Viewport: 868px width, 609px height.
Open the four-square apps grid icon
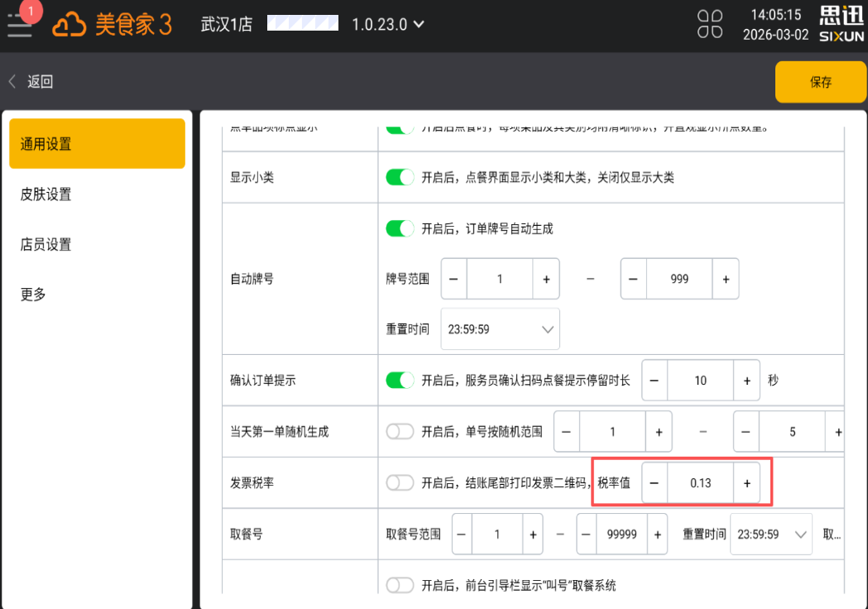click(x=709, y=24)
